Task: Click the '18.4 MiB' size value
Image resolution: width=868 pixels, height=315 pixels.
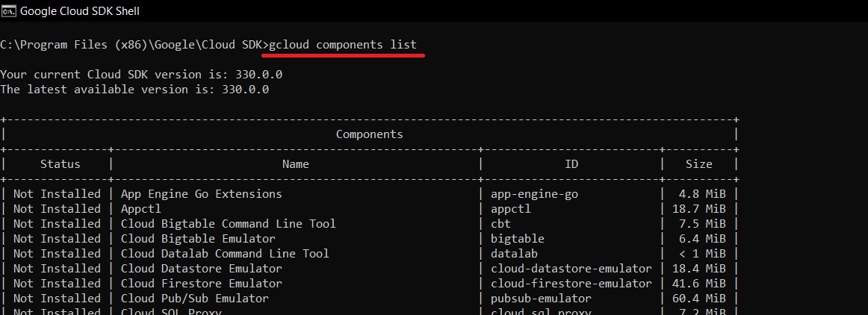Action: click(x=698, y=269)
